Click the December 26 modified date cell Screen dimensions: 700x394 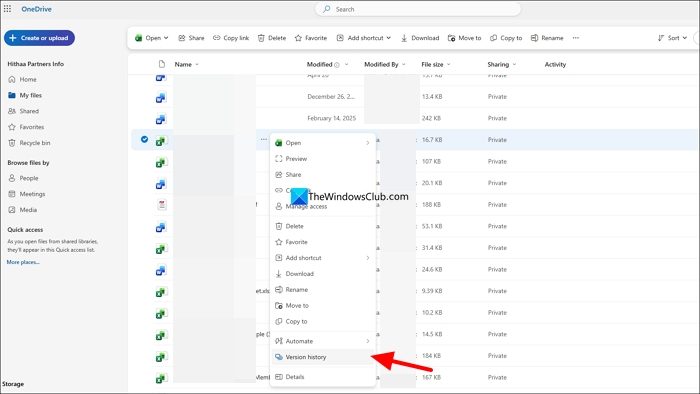332,96
